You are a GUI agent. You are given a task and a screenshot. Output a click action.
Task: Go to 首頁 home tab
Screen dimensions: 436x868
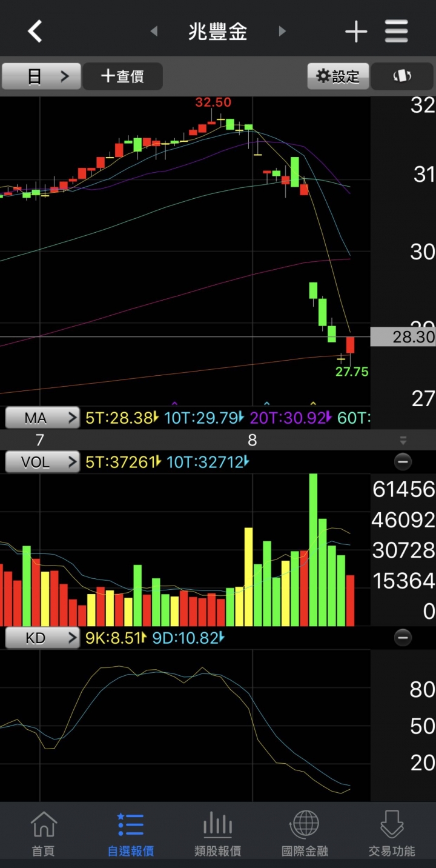pyautogui.click(x=43, y=833)
